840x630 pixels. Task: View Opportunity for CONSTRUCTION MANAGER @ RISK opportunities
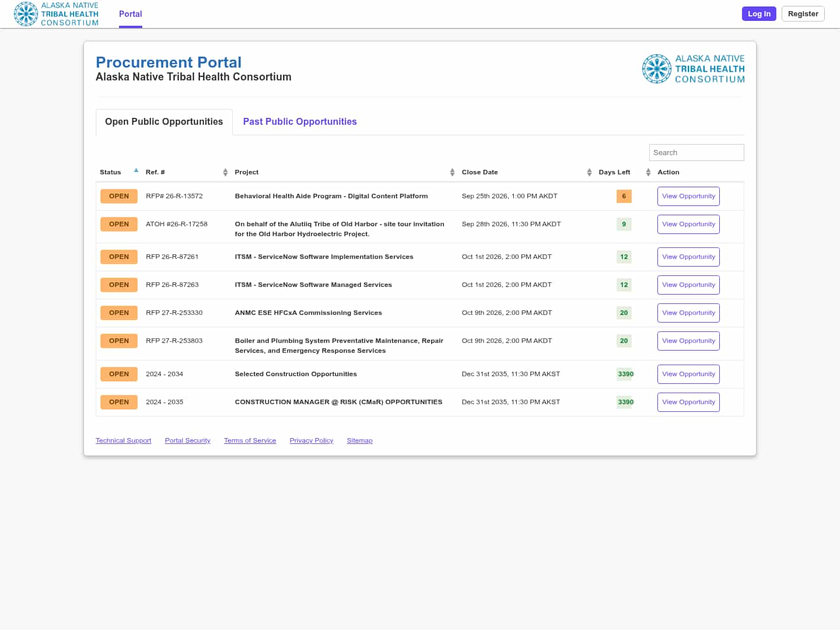[688, 402]
